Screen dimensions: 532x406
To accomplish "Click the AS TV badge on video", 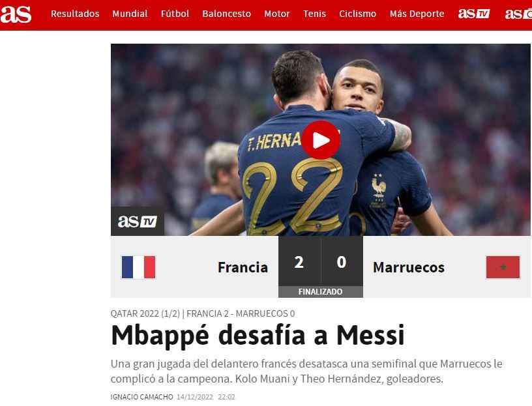I will tap(138, 222).
